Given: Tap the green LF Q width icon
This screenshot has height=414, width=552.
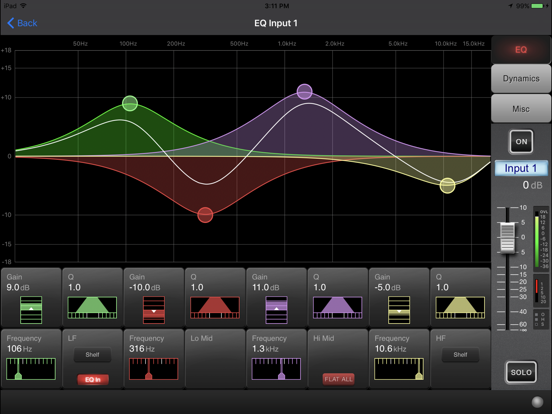Looking at the screenshot, I should pyautogui.click(x=92, y=308).
